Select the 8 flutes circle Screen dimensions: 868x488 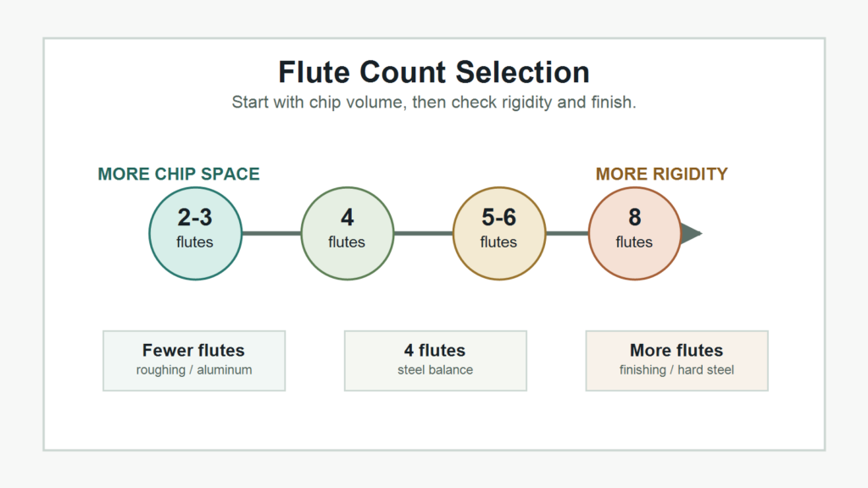[x=634, y=234]
